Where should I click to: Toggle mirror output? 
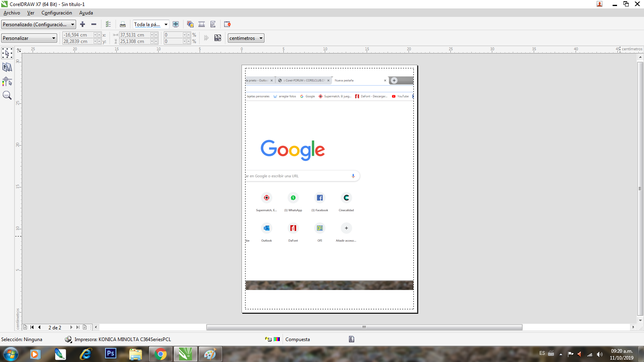click(x=213, y=24)
